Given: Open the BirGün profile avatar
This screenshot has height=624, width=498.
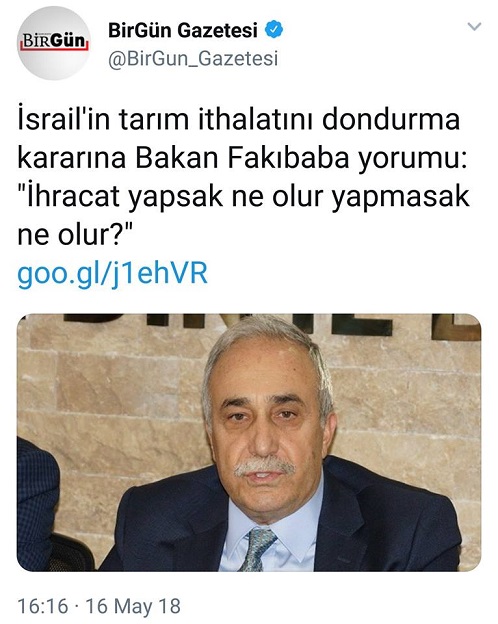Looking at the screenshot, I should [x=55, y=43].
